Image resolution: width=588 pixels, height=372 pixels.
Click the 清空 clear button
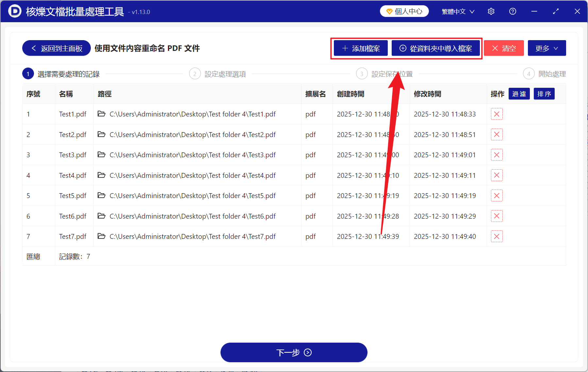pos(504,48)
